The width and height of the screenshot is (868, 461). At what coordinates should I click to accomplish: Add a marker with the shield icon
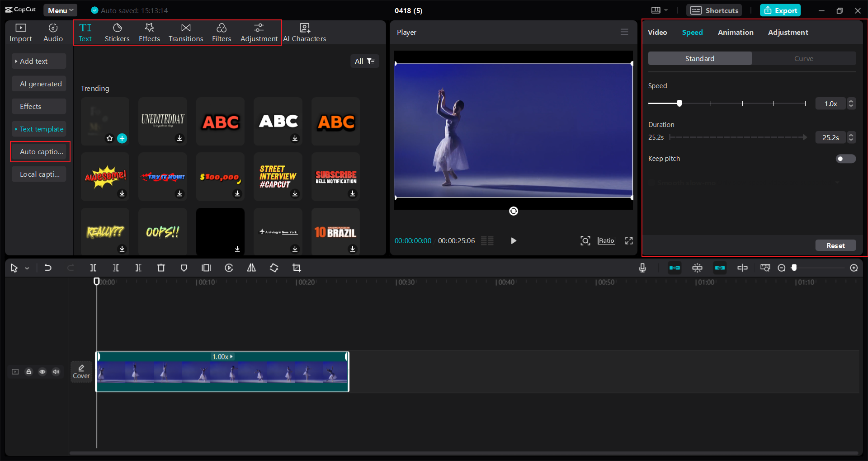(x=184, y=268)
